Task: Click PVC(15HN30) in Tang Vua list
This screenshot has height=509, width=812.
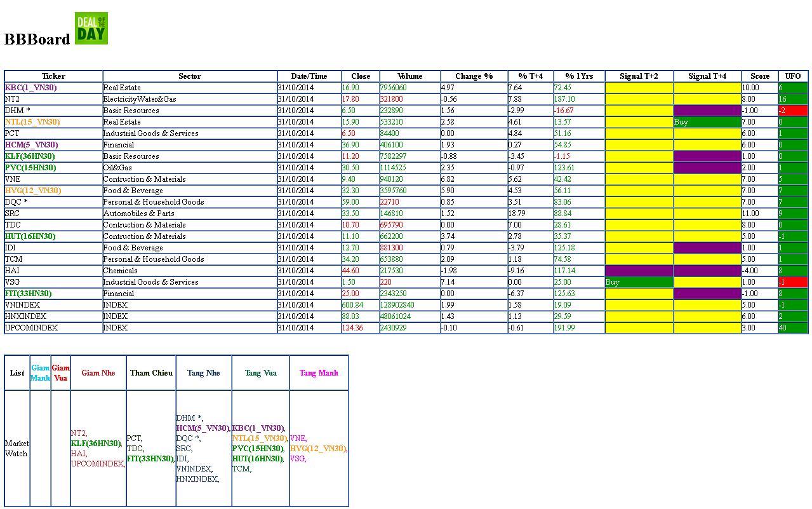Action: point(258,449)
